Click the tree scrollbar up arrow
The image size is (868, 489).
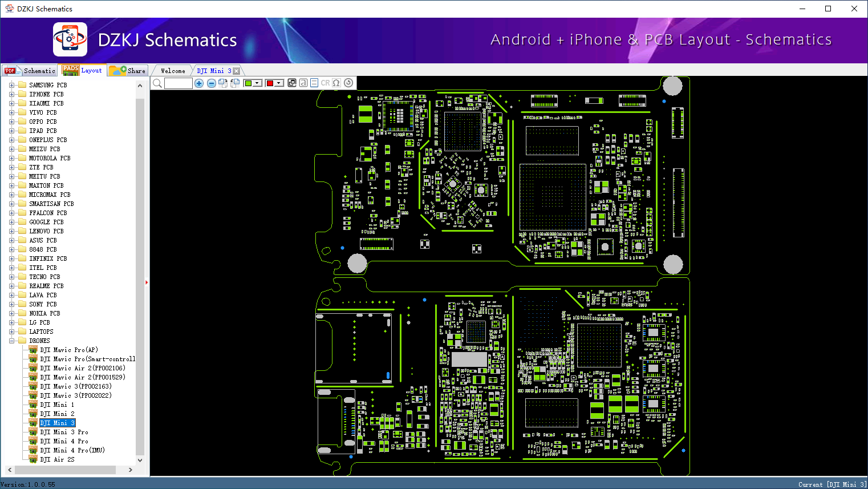pos(140,86)
